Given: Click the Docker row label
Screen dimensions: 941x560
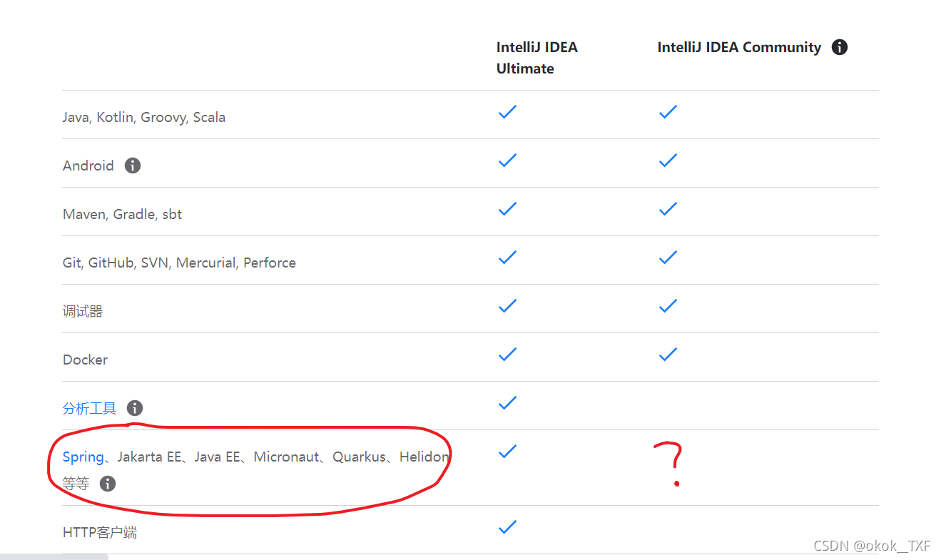Looking at the screenshot, I should pos(85,360).
